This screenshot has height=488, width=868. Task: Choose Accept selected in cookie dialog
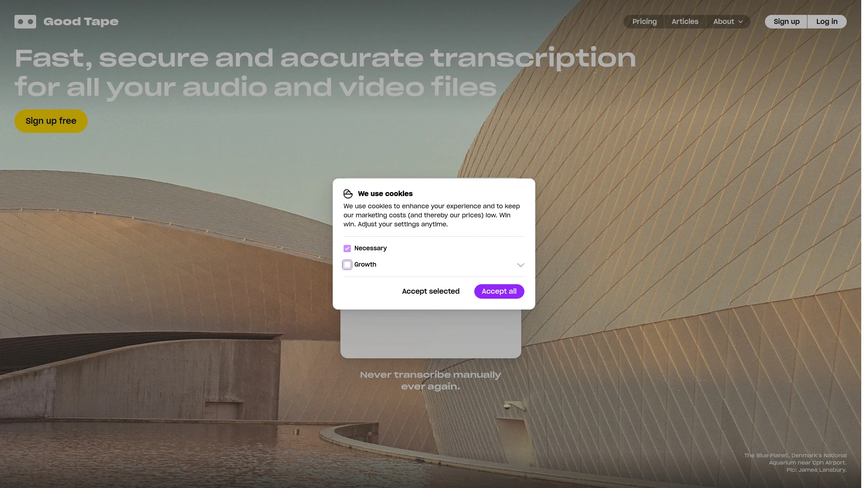(x=430, y=291)
